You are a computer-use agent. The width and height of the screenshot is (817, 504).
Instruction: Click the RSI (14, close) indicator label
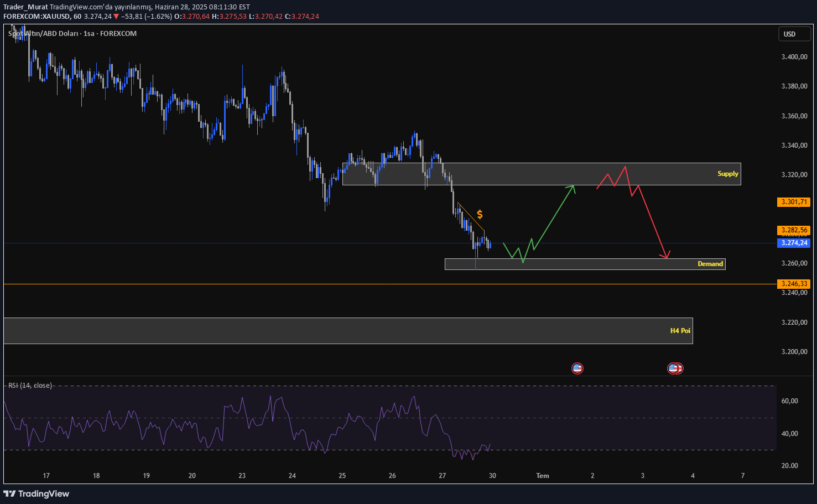[x=30, y=386]
